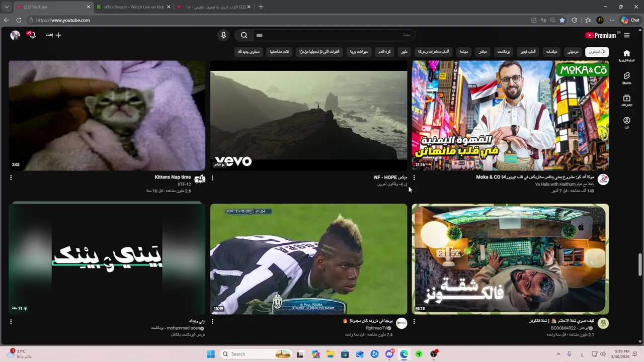Open the YouTube Premium logo home link
The image size is (644, 362).
(601, 35)
